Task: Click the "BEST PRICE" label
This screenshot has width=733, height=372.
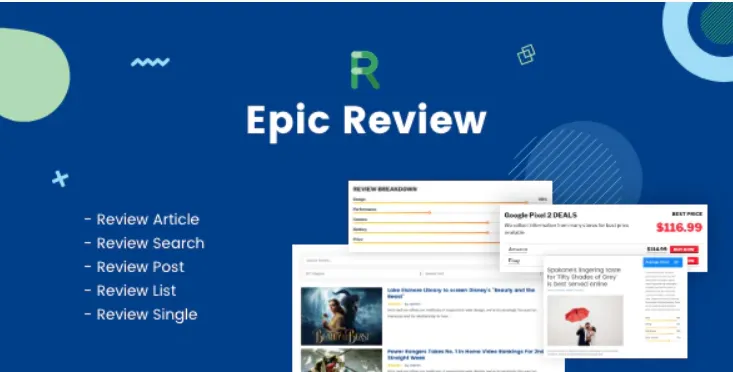Action: [687, 214]
